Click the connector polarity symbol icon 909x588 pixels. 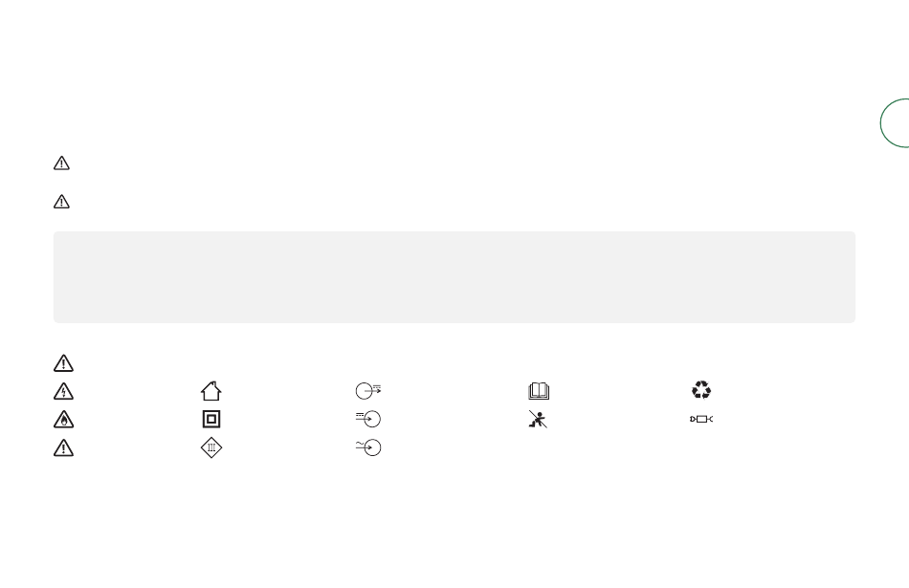tap(702, 419)
